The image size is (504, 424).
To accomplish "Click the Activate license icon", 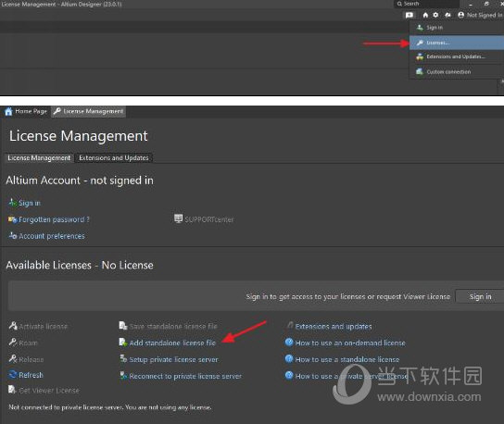I will click(x=13, y=326).
